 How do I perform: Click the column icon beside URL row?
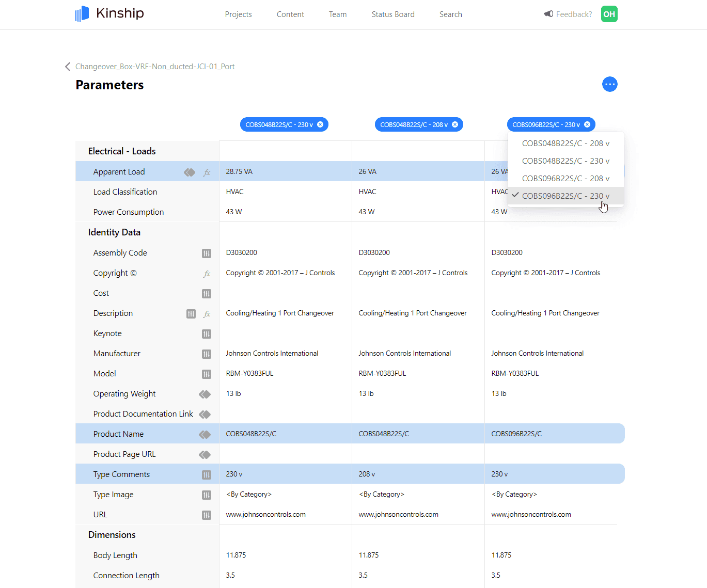pyautogui.click(x=207, y=515)
